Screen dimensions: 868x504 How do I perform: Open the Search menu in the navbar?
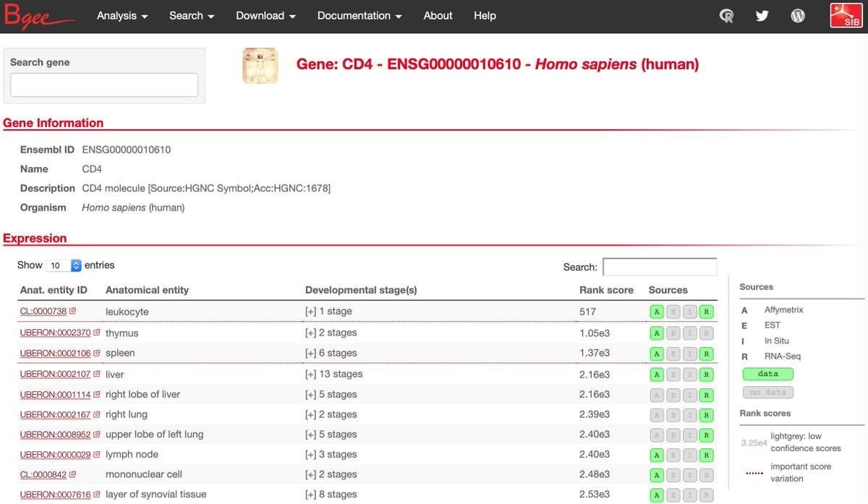tap(192, 16)
